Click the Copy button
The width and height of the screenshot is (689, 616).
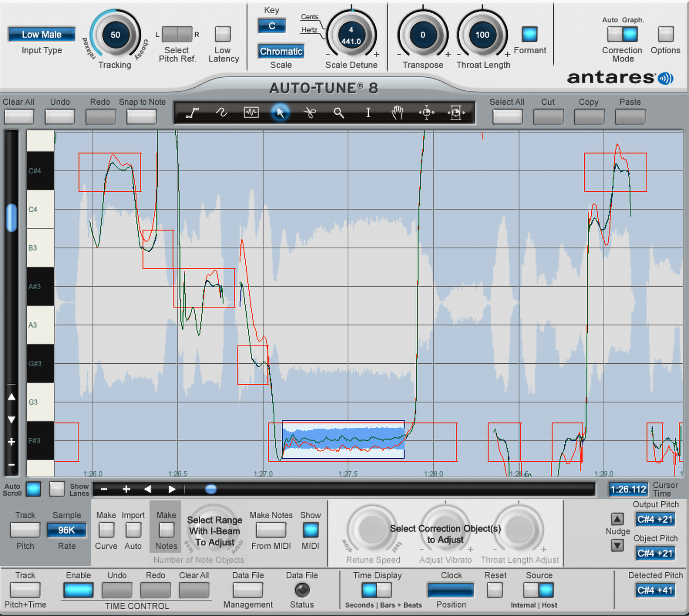(589, 117)
